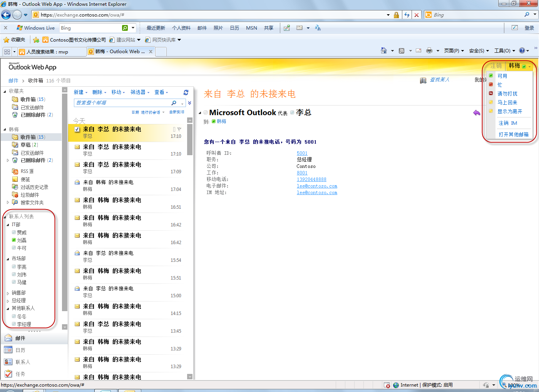
Task: Open message from 韩梅 at 16:51
Action: click(x=128, y=203)
